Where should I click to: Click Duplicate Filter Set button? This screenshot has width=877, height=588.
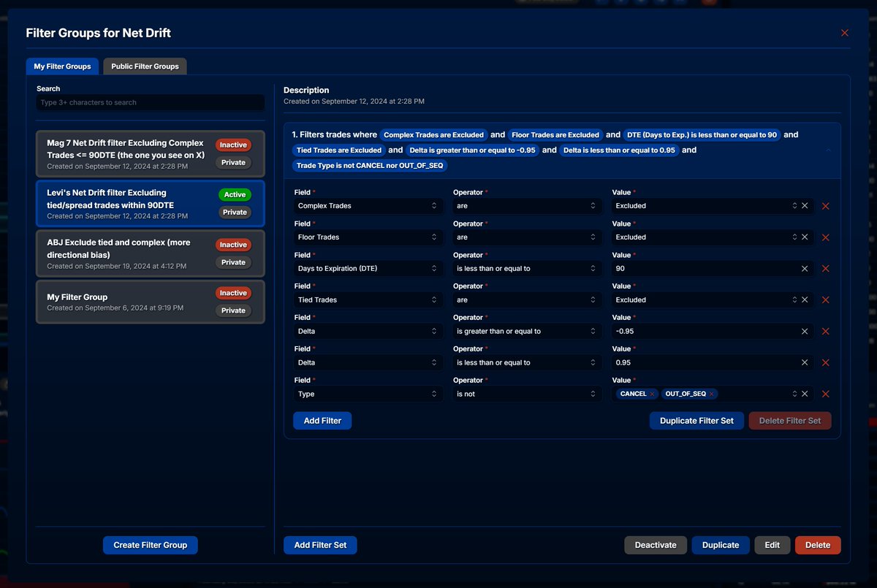696,421
